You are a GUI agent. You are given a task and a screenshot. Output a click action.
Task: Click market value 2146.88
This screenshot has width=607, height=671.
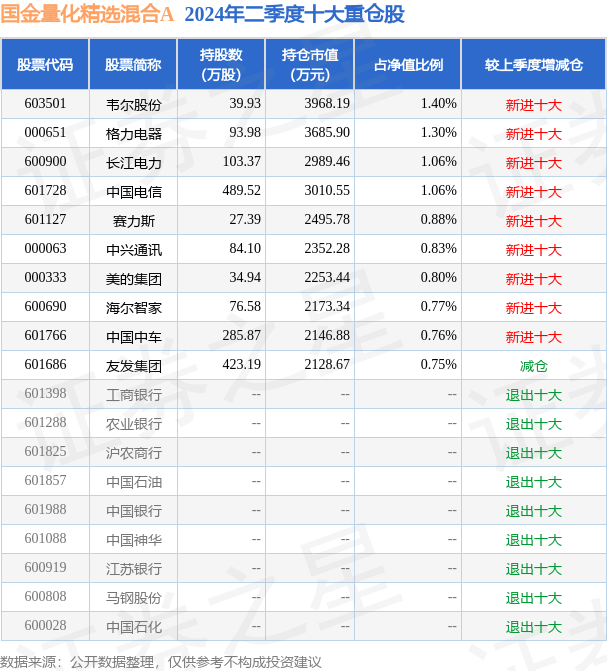pyautogui.click(x=327, y=336)
